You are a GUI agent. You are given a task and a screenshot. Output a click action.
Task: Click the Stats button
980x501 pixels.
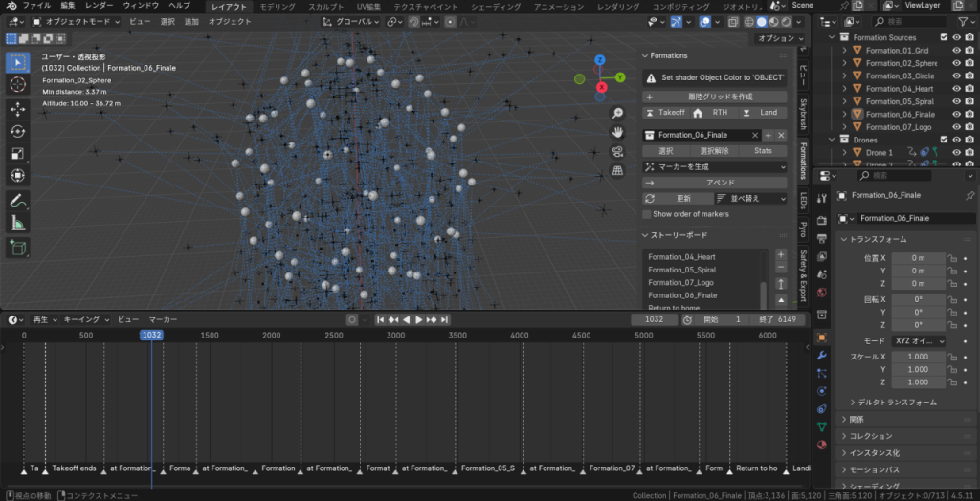point(763,151)
